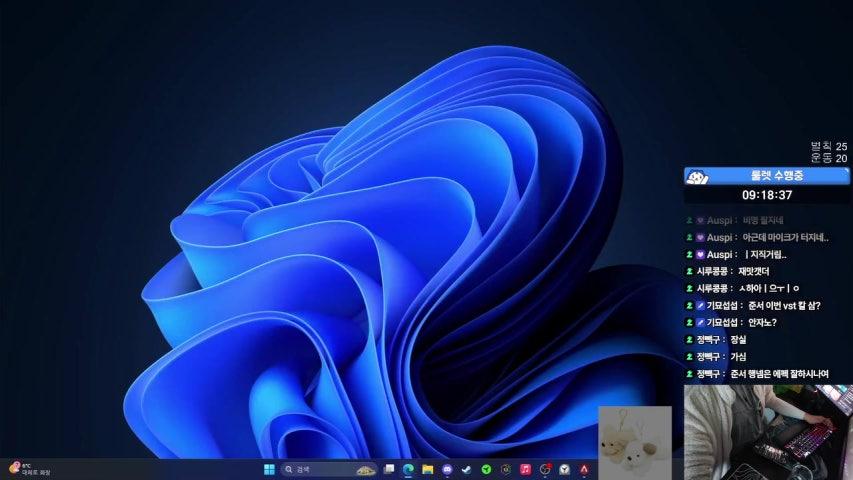Open the red A app icon

coord(584,469)
